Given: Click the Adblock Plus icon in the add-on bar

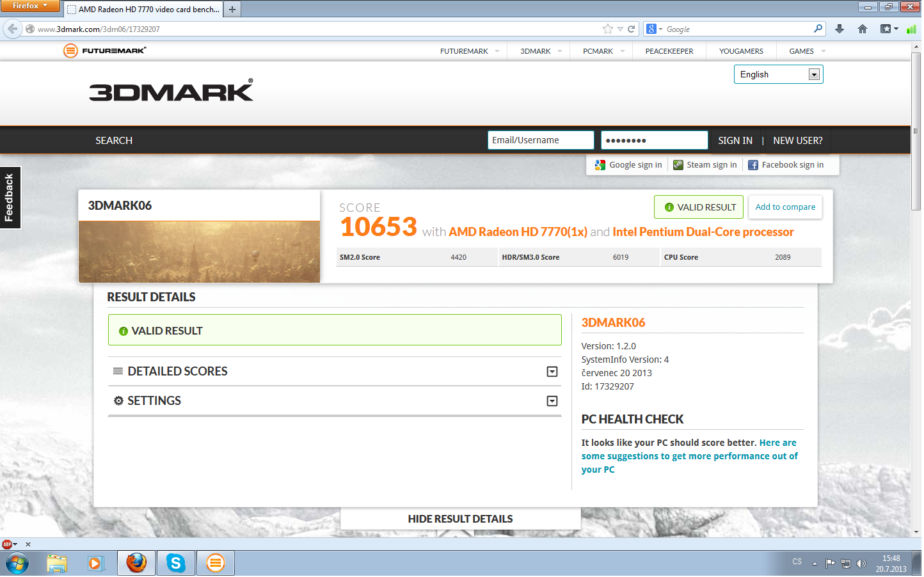Looking at the screenshot, I should pyautogui.click(x=7, y=544).
